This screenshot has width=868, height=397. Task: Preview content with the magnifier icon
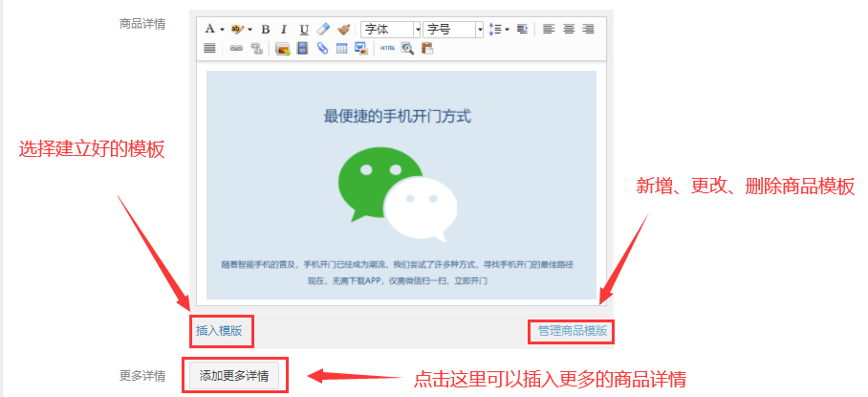(407, 49)
